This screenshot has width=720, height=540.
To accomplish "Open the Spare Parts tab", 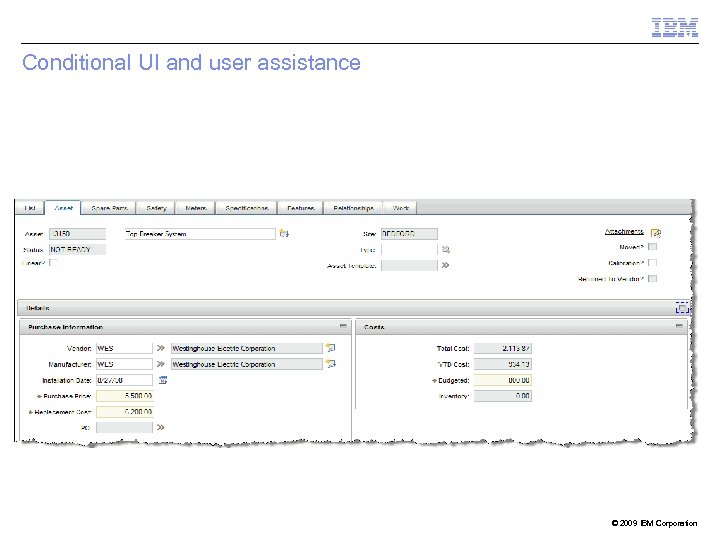I will pyautogui.click(x=109, y=208).
